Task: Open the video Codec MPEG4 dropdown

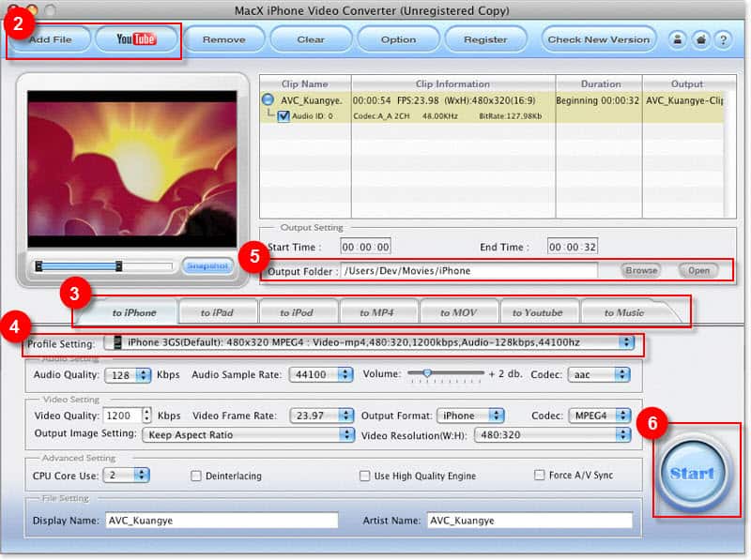Action: click(600, 416)
